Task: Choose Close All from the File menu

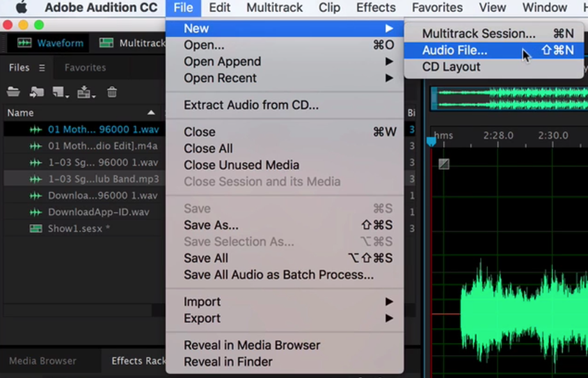Action: tap(285, 148)
